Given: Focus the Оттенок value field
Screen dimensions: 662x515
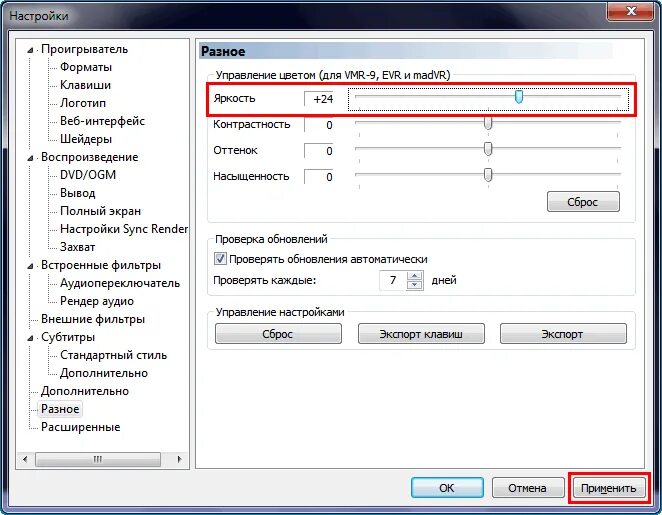Looking at the screenshot, I should point(319,151).
